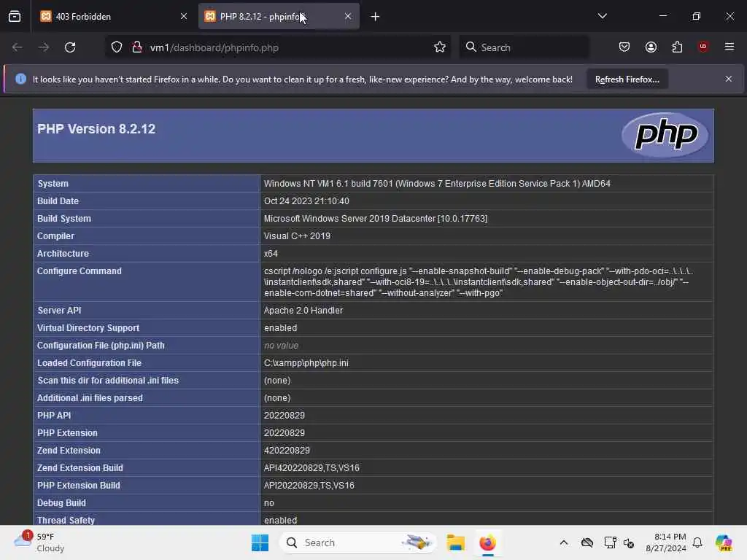
Task: Open the clock showing 8:14 PM
Action: click(666, 542)
